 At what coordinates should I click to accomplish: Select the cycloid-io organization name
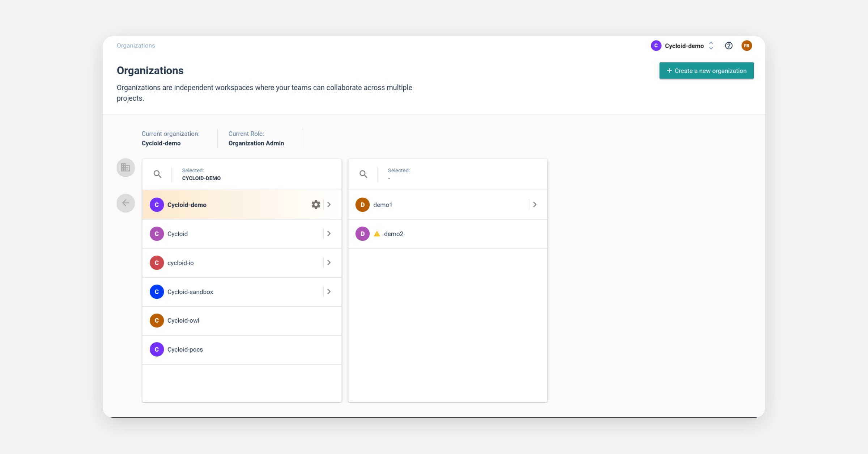click(180, 263)
